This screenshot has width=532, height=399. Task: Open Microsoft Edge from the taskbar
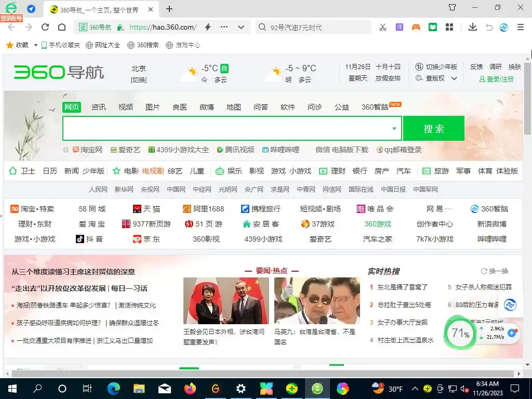tap(114, 389)
